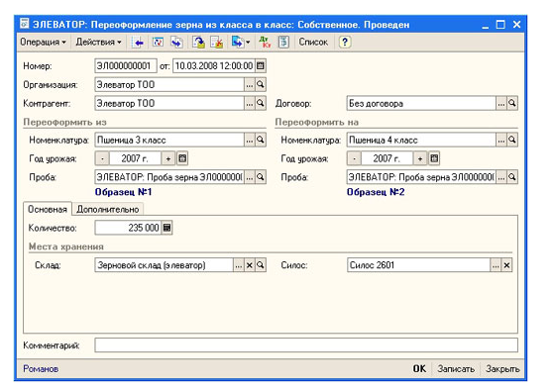The width and height of the screenshot is (554, 392).
Task: Select ellipsis for the right Проба field
Action: [501, 177]
